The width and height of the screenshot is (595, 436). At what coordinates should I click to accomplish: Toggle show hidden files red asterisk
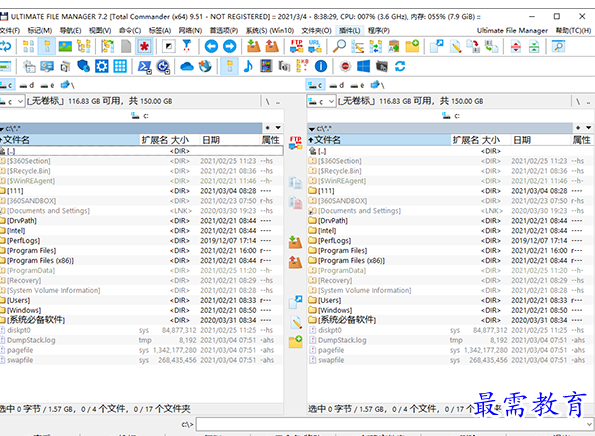(144, 46)
